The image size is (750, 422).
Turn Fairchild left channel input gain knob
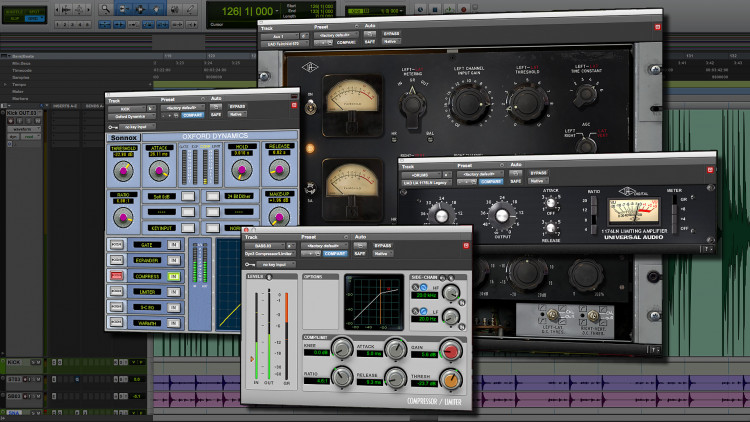[x=469, y=104]
